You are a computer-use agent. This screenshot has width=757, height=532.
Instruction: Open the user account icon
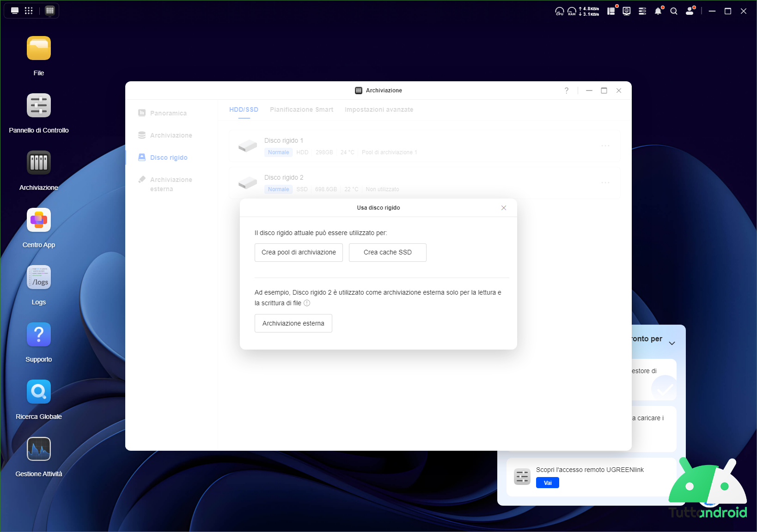[x=690, y=11]
